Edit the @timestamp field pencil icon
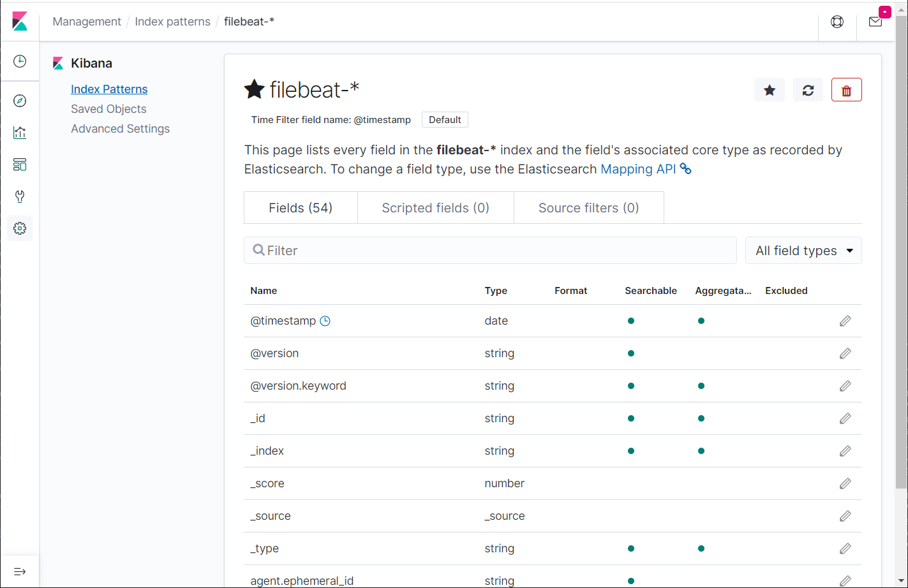The width and height of the screenshot is (908, 588). click(845, 321)
